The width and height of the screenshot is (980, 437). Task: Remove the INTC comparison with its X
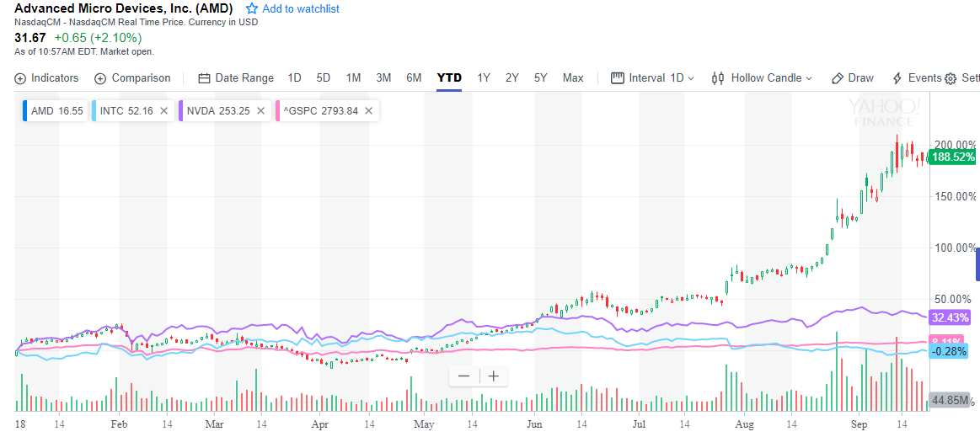pos(163,110)
